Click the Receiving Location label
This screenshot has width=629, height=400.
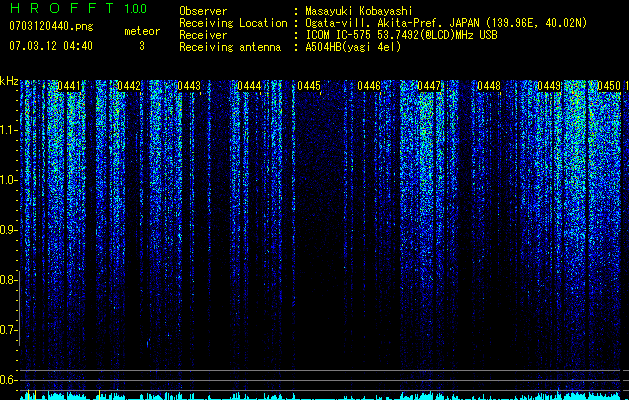[x=233, y=23]
